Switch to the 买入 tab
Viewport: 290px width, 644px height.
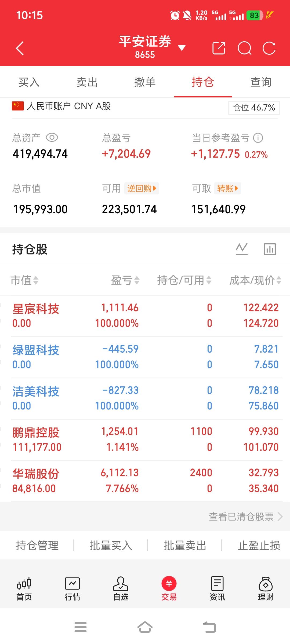(29, 82)
